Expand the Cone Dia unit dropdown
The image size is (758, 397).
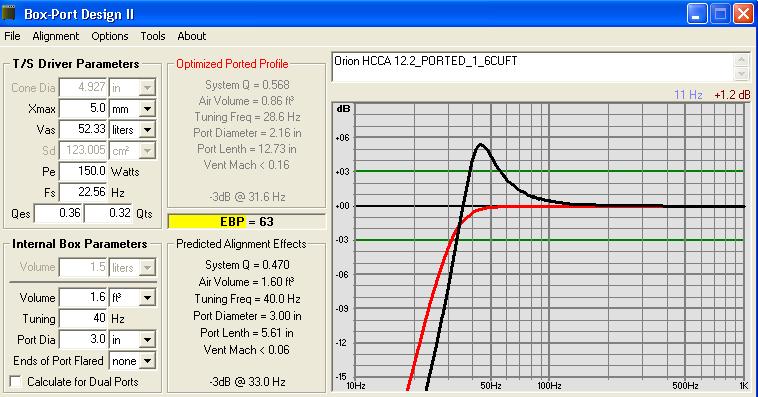pyautogui.click(x=147, y=88)
